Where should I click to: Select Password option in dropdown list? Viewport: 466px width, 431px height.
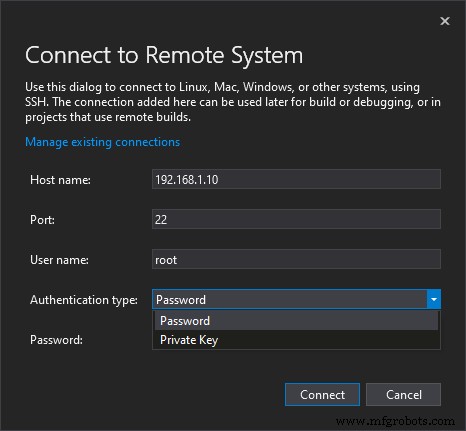pyautogui.click(x=296, y=321)
